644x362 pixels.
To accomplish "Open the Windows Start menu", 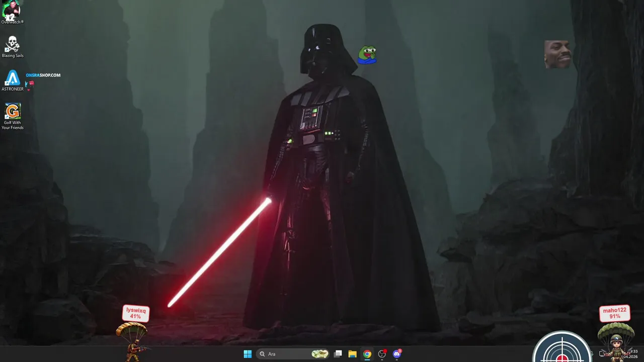I will coord(248,354).
